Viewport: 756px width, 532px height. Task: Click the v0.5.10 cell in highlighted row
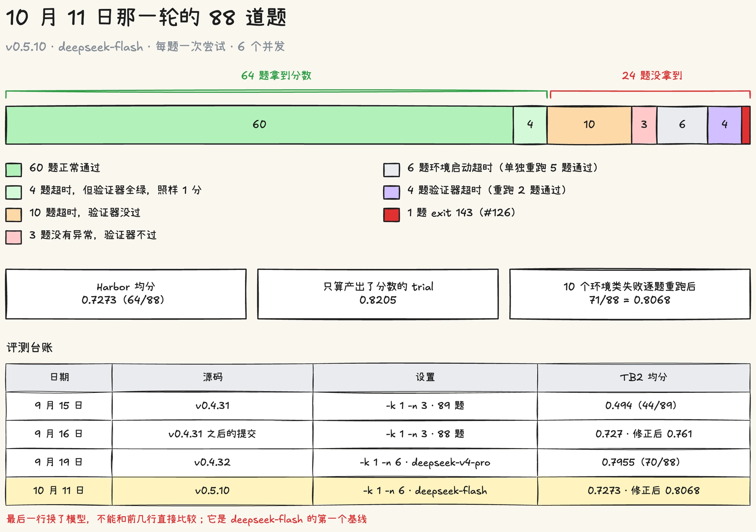pyautogui.click(x=212, y=491)
